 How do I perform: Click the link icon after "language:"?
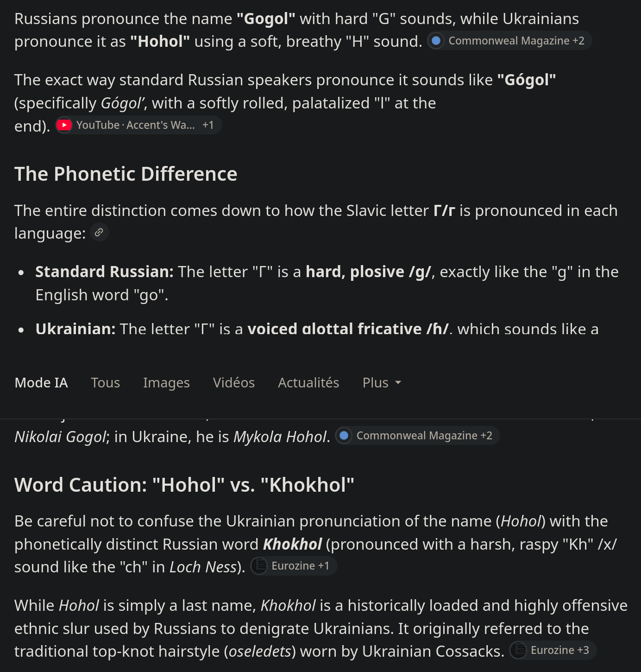pos(99,233)
